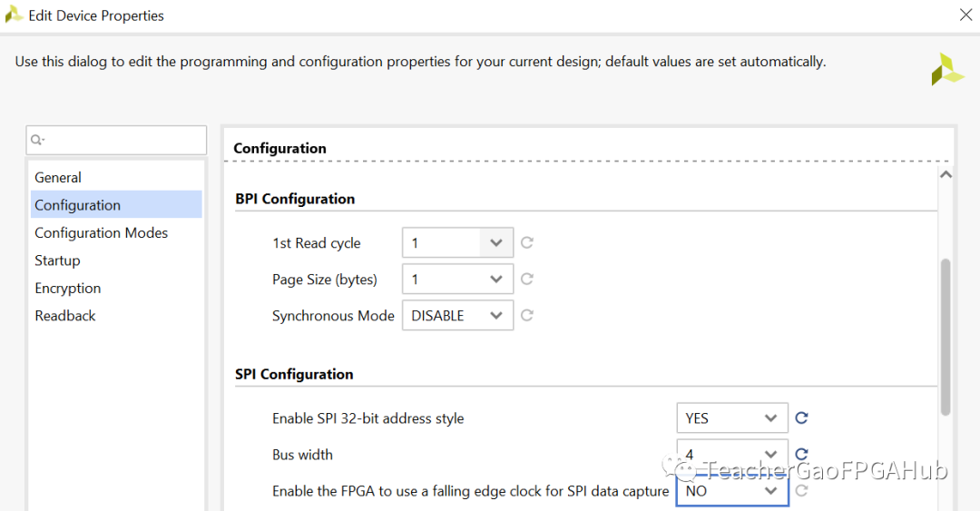Click the property search input field
This screenshot has height=511, width=980.
tap(122, 141)
